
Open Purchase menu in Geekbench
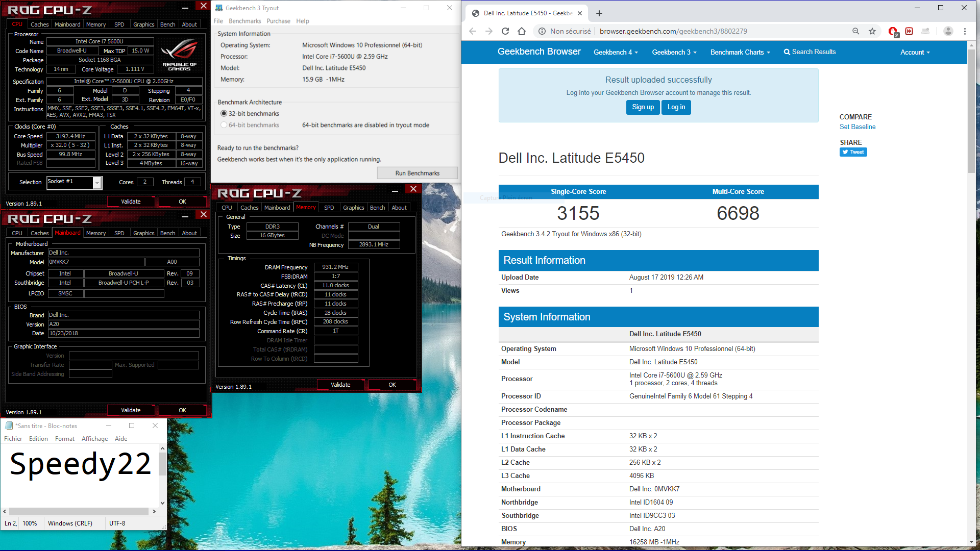[x=278, y=21]
